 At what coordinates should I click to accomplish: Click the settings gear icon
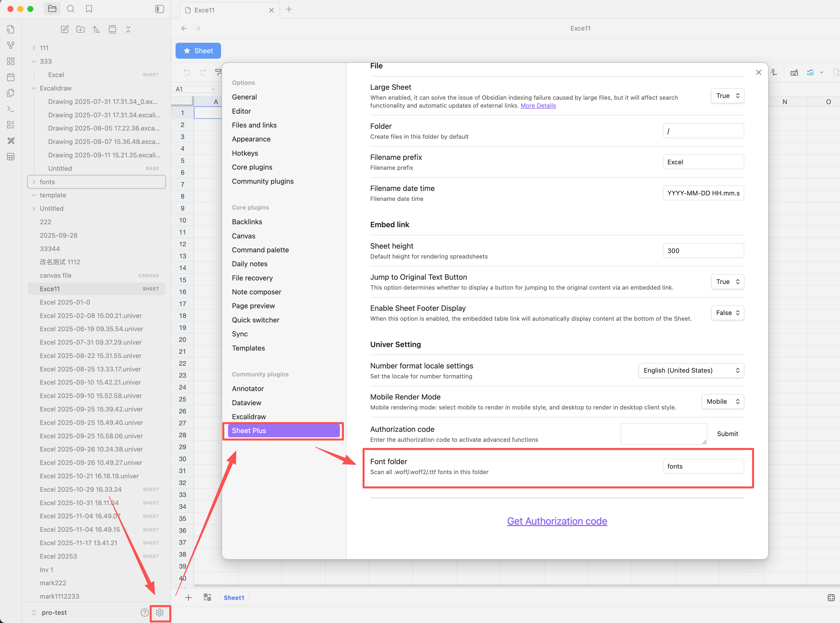pos(160,613)
